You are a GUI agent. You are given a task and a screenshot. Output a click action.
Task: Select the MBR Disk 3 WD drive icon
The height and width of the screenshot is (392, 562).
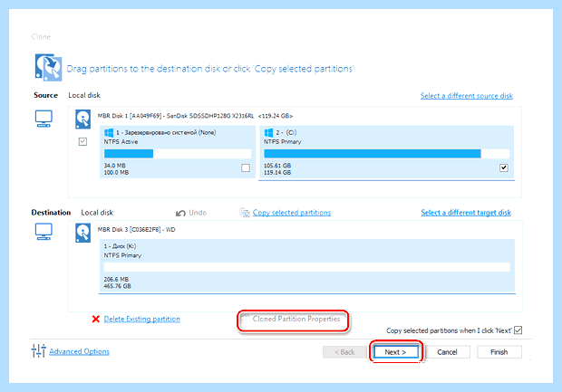coord(82,233)
